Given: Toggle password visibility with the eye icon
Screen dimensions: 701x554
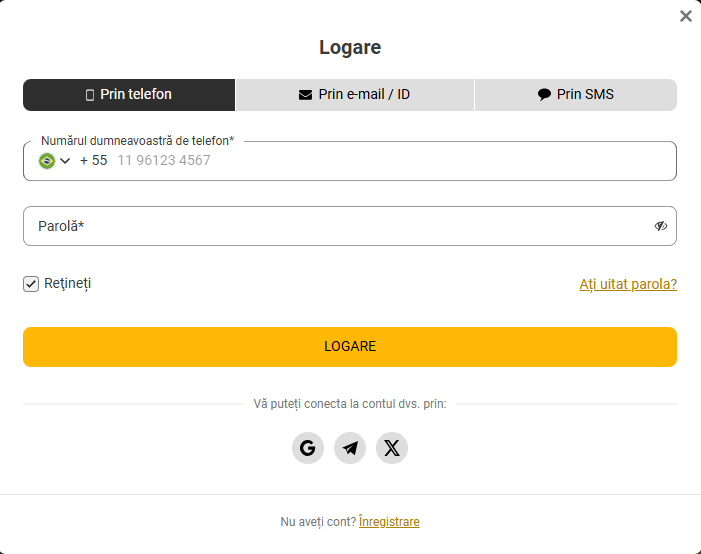Looking at the screenshot, I should point(661,226).
